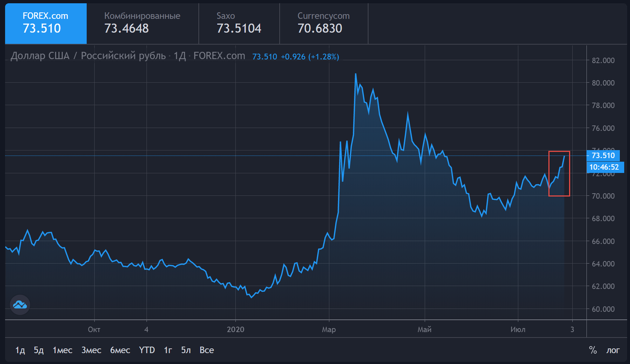This screenshot has height=364, width=630.
Task: Set chart range to 1мес
Action: pyautogui.click(x=63, y=350)
